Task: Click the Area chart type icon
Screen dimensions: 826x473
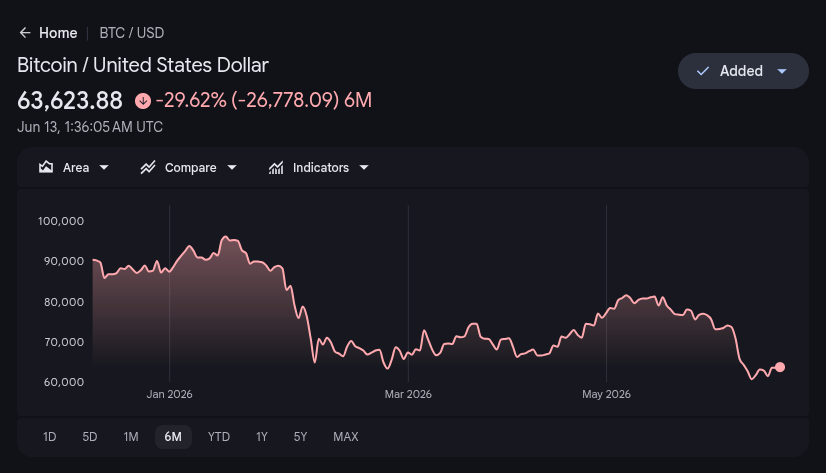Action: [x=46, y=167]
